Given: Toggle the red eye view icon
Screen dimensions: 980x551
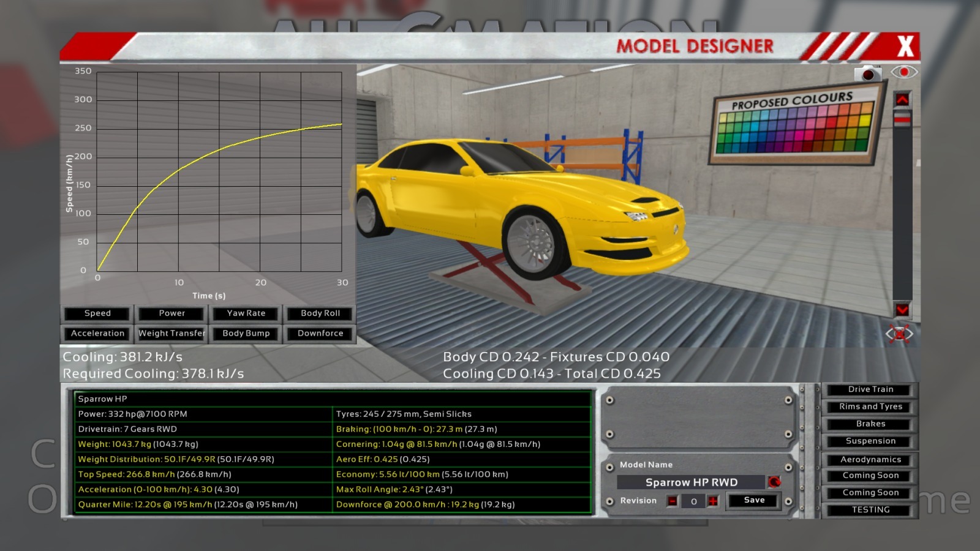Looking at the screenshot, I should click(904, 72).
